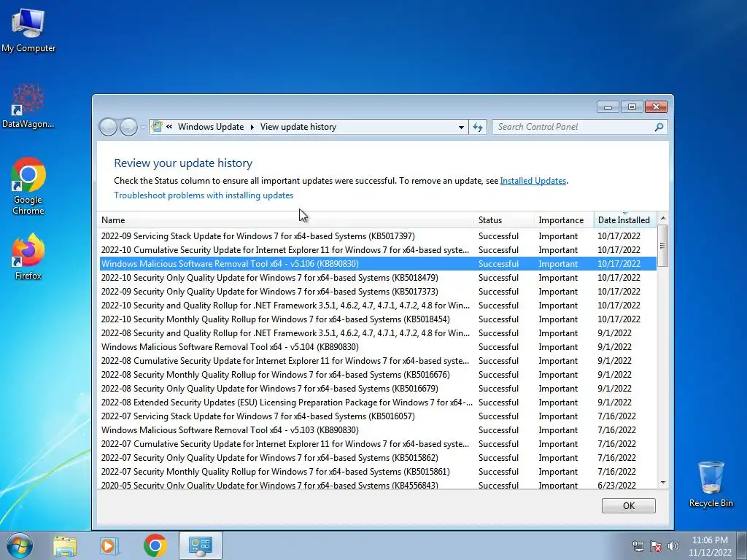Sort by the Name column header
747x560 pixels.
(x=286, y=220)
